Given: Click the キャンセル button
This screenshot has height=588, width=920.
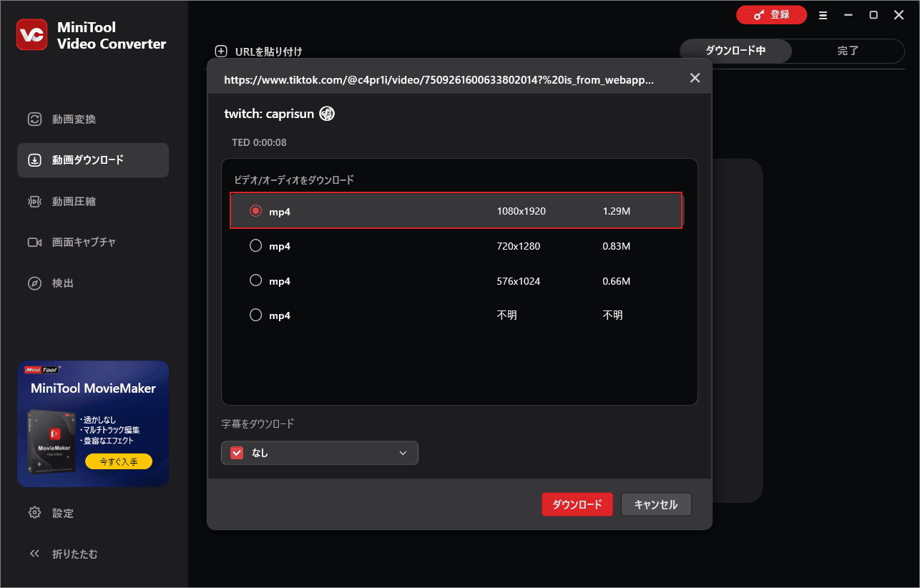Looking at the screenshot, I should click(656, 504).
